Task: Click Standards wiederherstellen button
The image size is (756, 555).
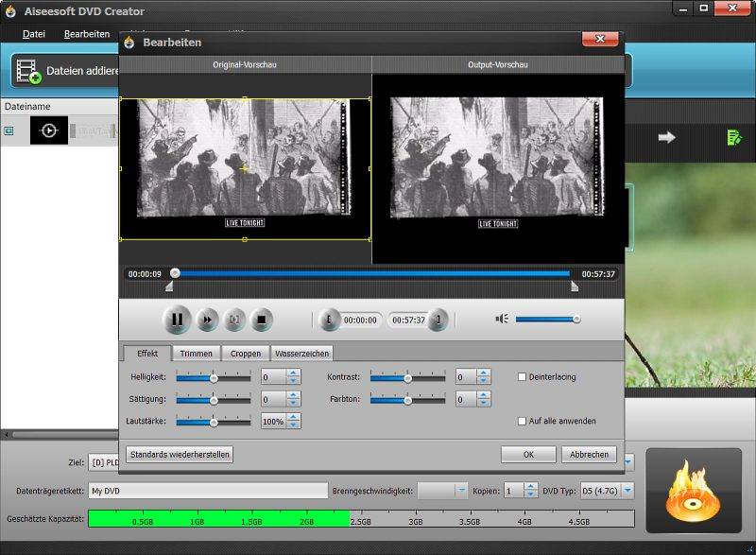Action: tap(180, 454)
